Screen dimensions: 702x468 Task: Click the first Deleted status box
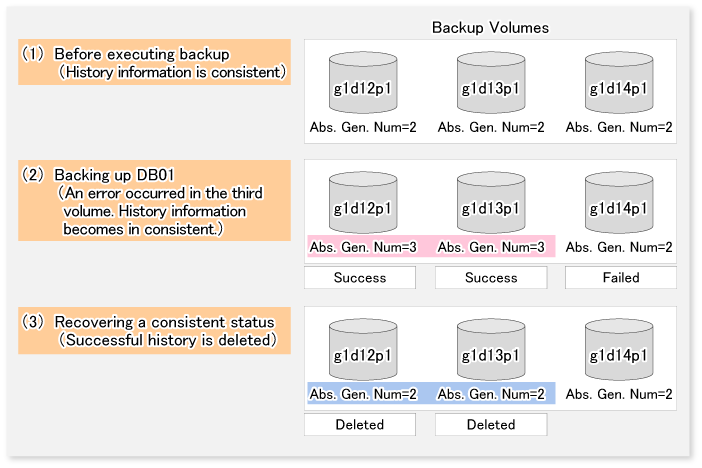click(360, 424)
